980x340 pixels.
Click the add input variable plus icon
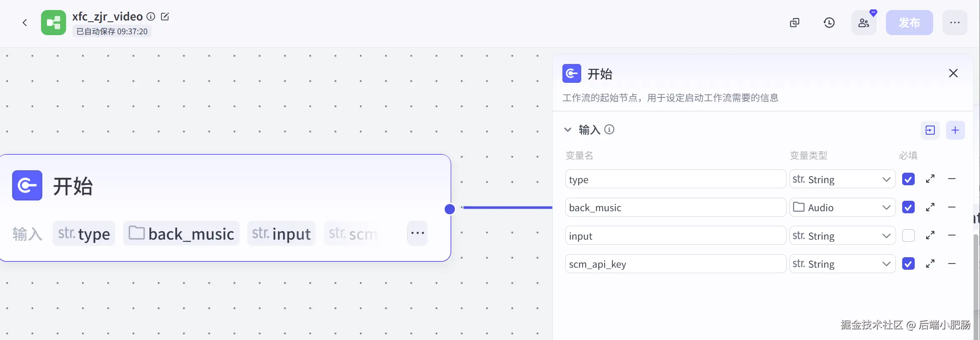(955, 130)
